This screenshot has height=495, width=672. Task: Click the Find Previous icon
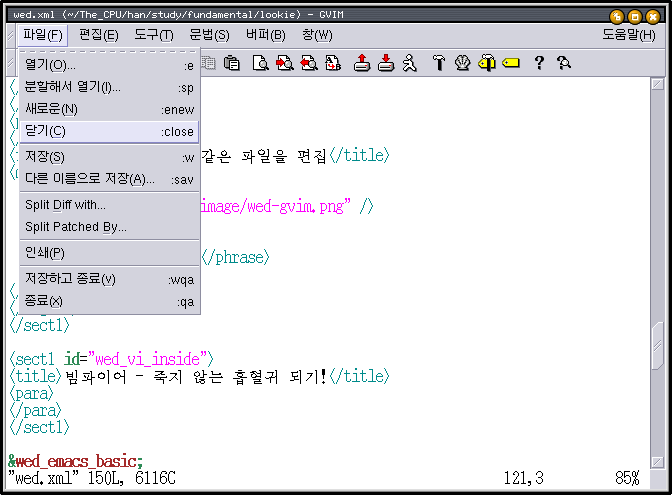309,63
